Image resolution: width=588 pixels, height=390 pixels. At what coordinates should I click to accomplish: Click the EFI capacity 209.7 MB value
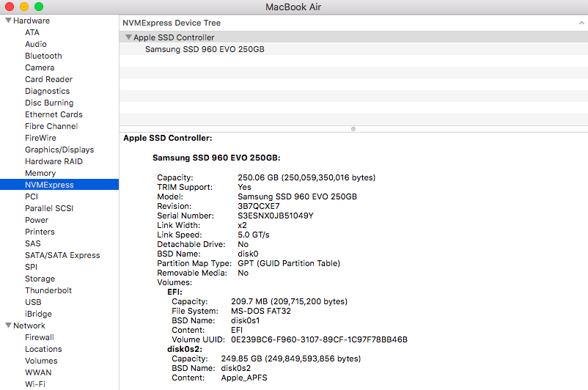[289, 301]
